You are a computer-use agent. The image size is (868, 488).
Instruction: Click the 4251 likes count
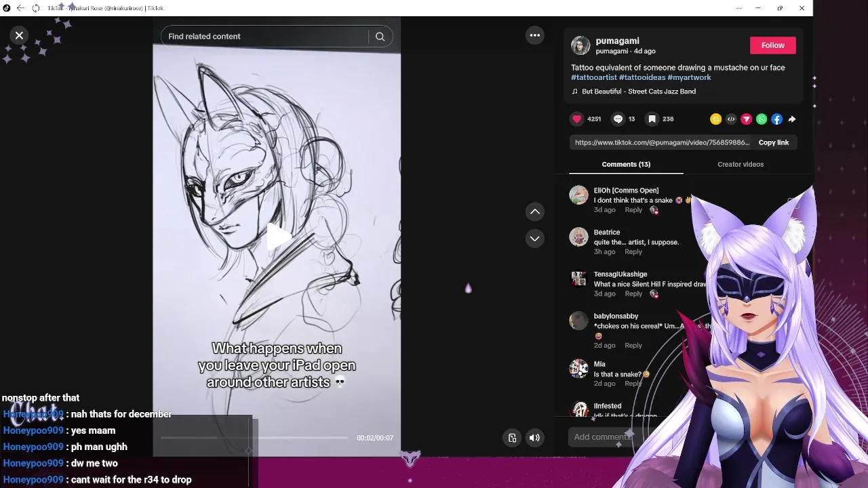pyautogui.click(x=594, y=119)
